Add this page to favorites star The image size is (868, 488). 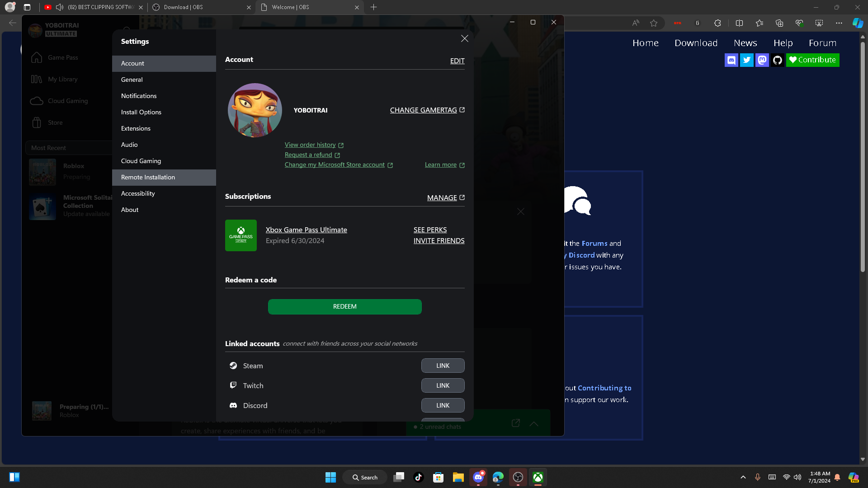654,23
